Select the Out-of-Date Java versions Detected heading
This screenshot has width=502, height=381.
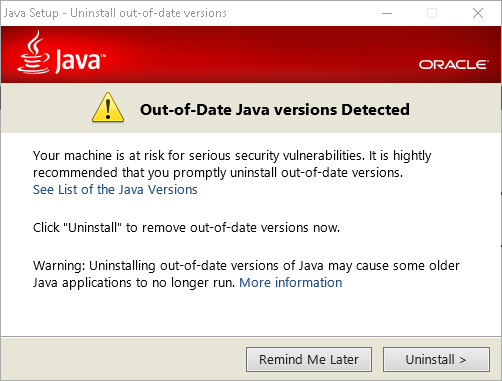point(275,110)
